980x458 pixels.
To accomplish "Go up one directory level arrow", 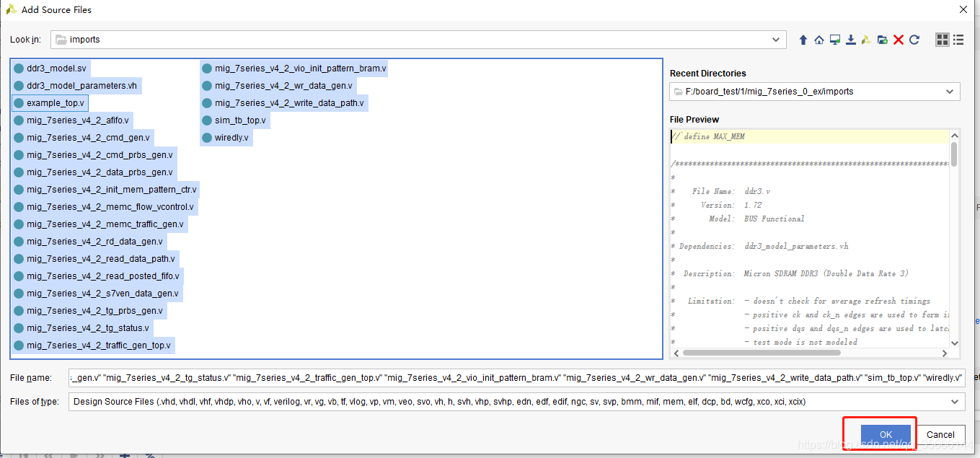I will [803, 40].
